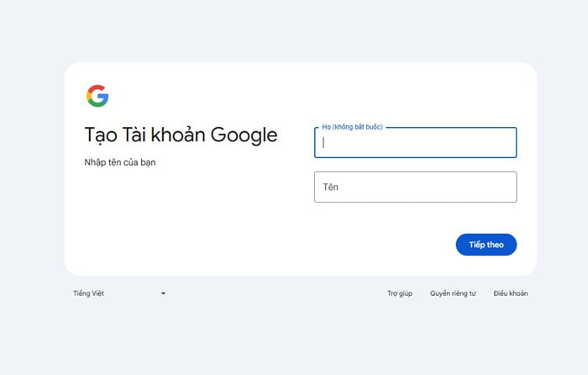
Task: Click the Nhập tên của bạn subtitle
Action: click(x=119, y=162)
